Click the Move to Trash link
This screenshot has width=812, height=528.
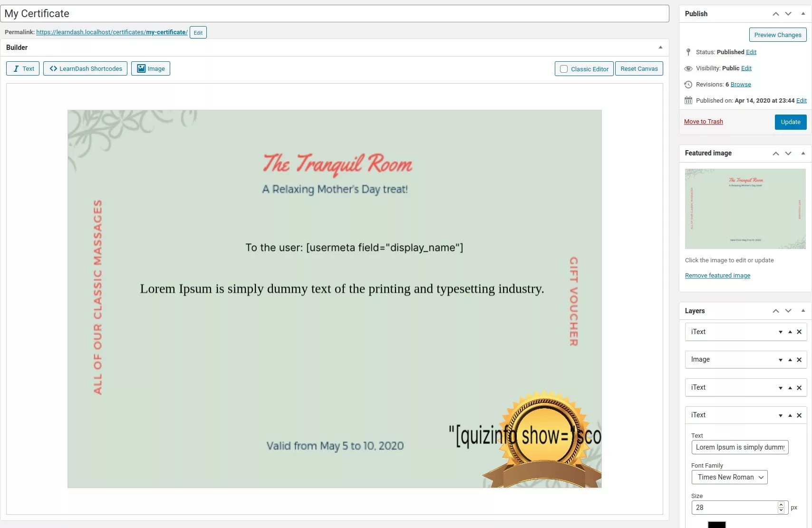click(x=703, y=122)
